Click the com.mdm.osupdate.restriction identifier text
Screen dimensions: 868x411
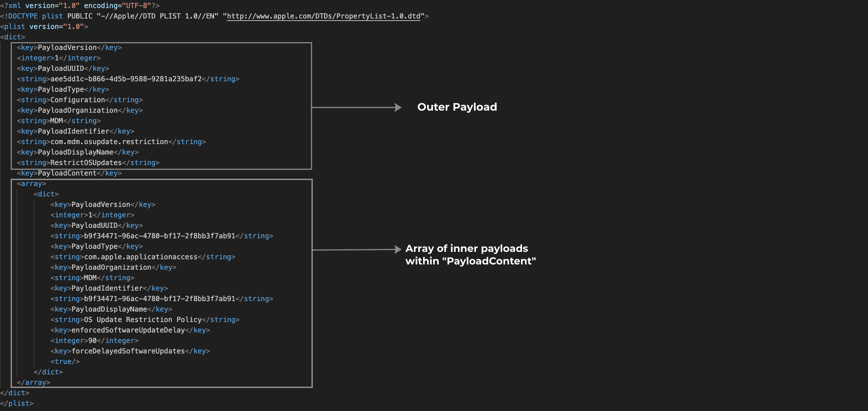coord(109,142)
